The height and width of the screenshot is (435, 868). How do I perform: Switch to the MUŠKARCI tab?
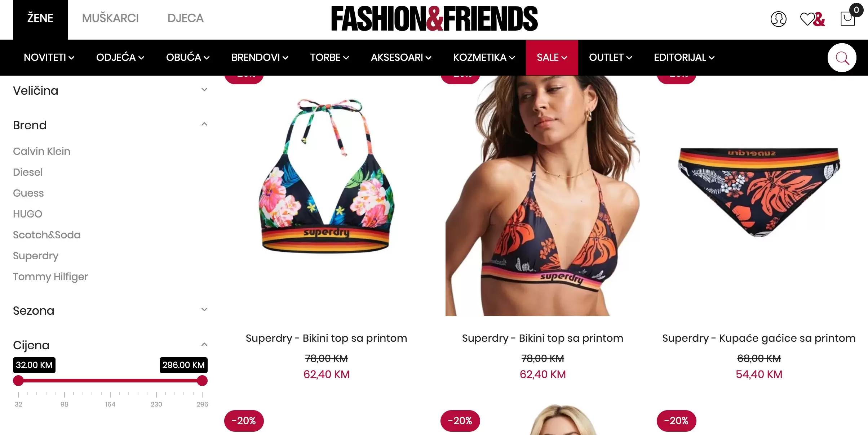[110, 18]
